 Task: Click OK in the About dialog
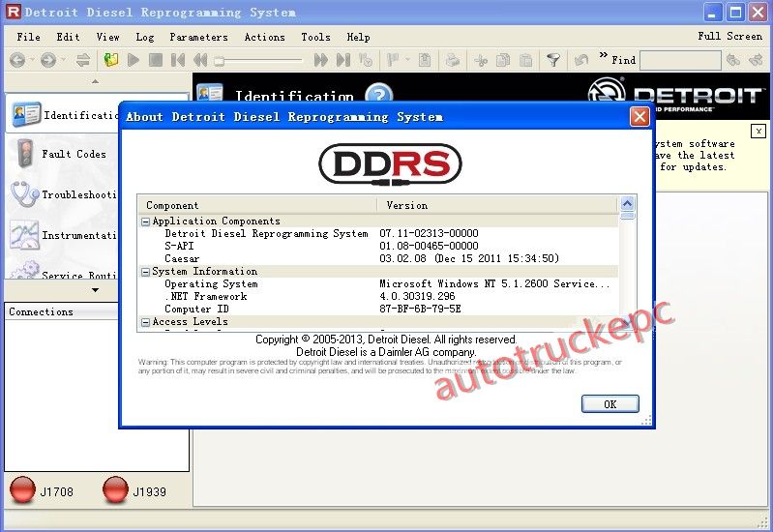tap(610, 403)
